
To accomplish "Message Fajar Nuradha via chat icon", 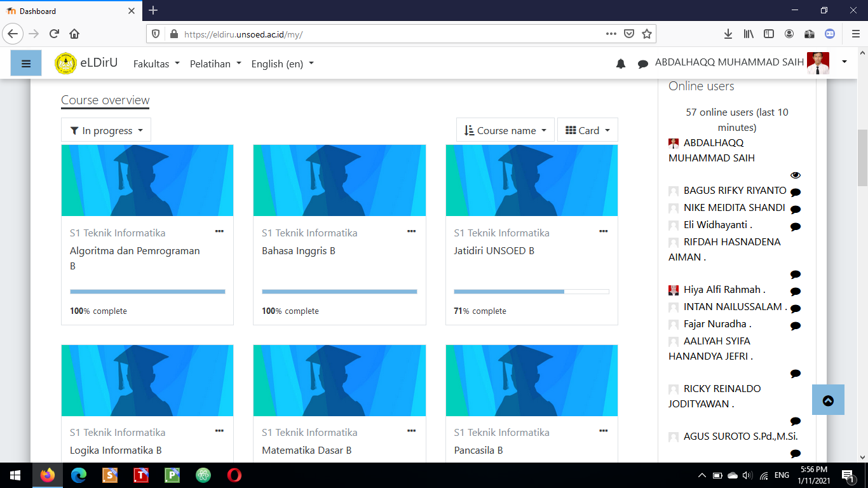I will [x=796, y=326].
